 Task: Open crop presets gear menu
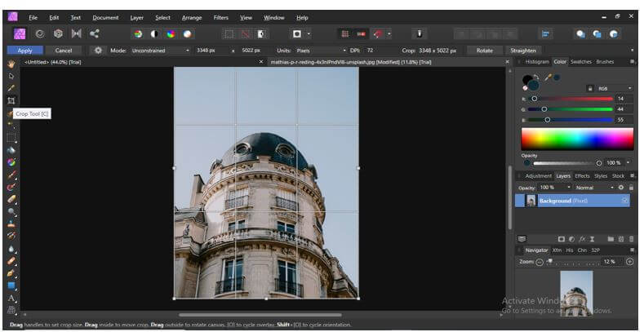98,51
